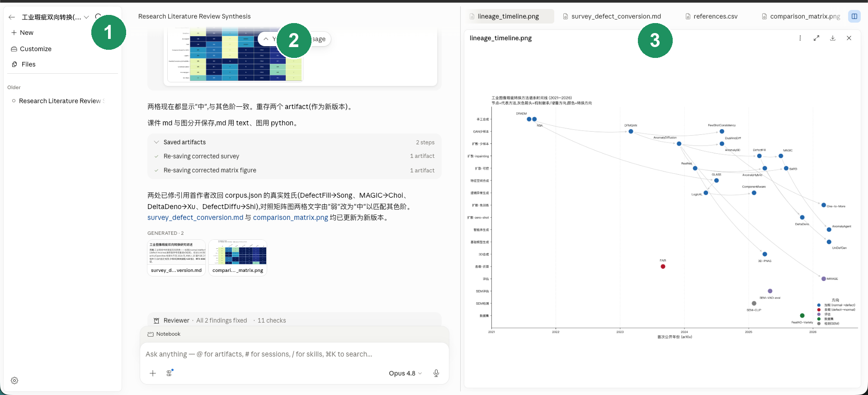Viewport: 868px width, 395px height.
Task: Click the Ask anything input field
Action: (x=294, y=354)
